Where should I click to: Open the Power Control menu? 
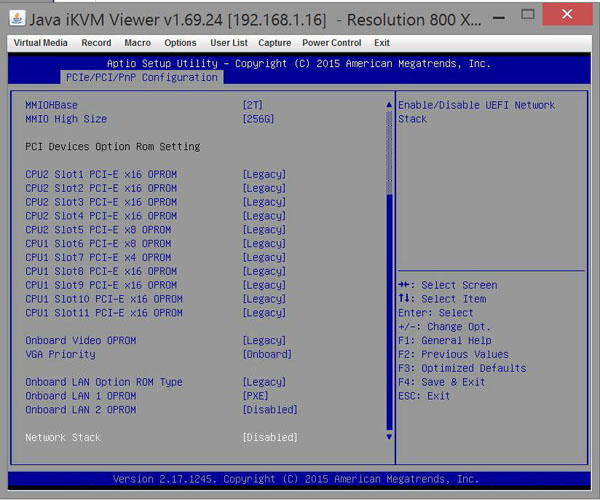(331, 43)
